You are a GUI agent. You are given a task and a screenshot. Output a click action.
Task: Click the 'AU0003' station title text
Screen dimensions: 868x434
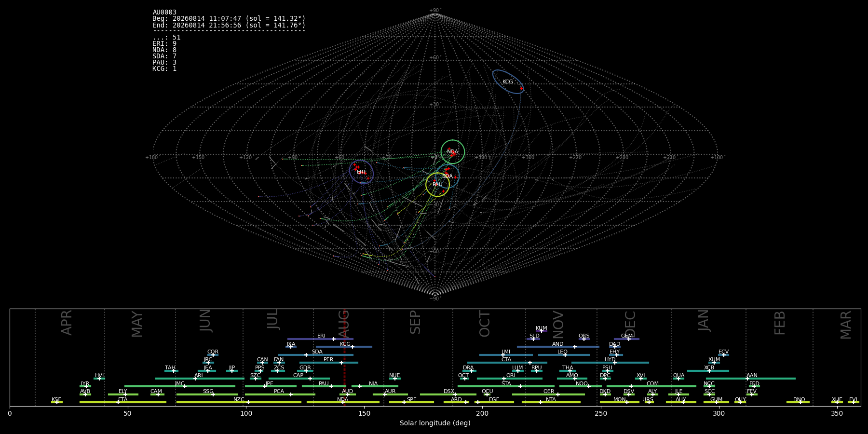click(x=164, y=13)
